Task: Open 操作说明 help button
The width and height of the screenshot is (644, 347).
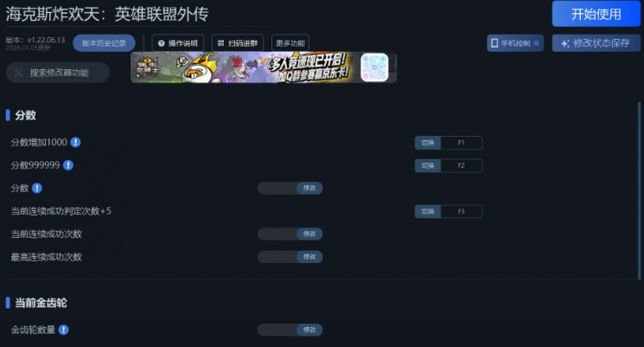Action: 178,43
